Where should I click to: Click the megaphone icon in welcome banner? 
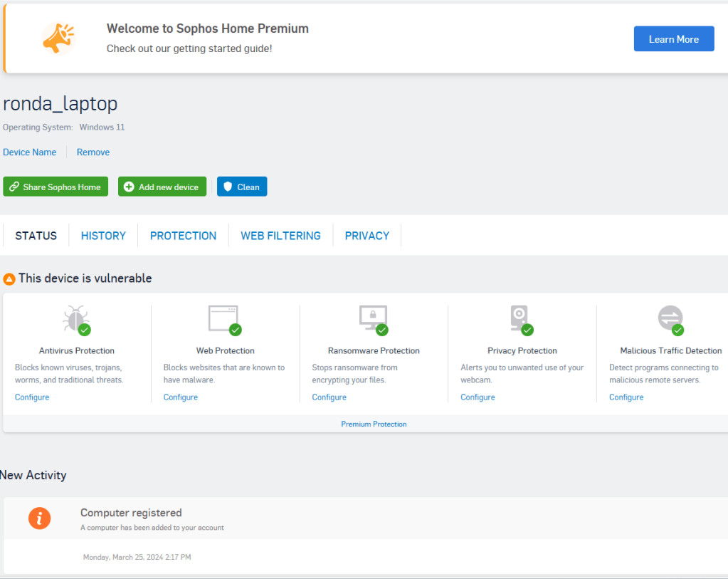click(x=58, y=38)
